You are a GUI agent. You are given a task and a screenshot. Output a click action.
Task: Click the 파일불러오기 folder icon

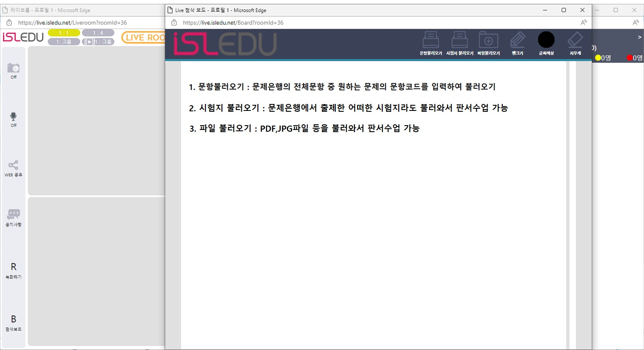click(x=488, y=40)
